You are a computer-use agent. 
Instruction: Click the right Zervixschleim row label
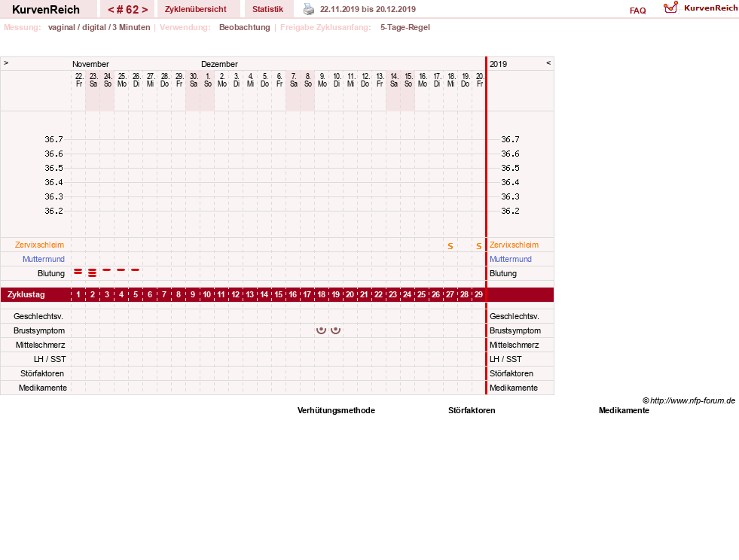(x=514, y=245)
